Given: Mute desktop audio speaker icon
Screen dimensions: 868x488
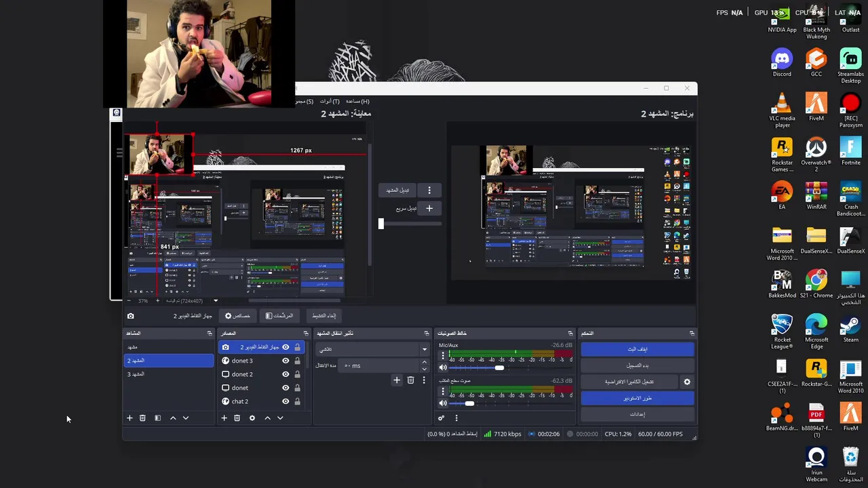Looking at the screenshot, I should (x=443, y=403).
